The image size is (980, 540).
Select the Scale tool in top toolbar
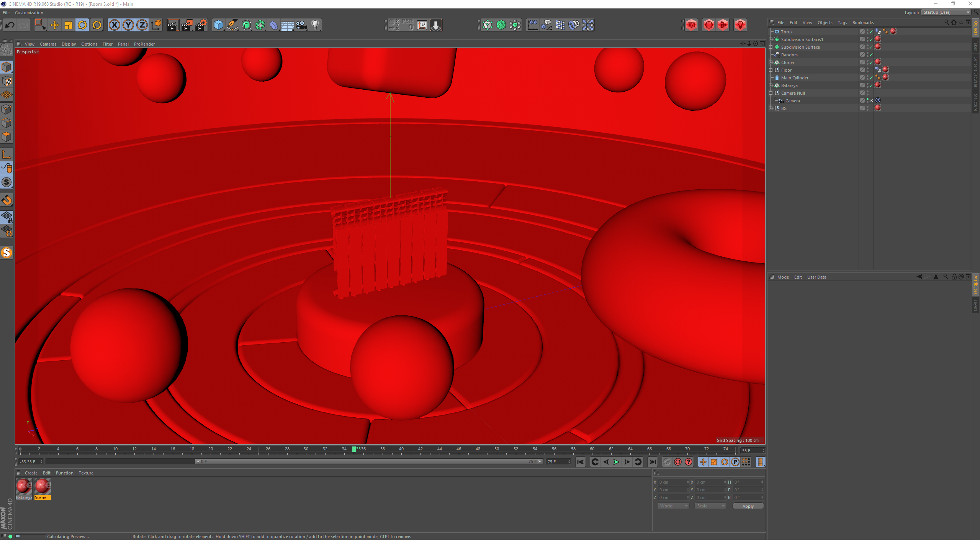68,25
